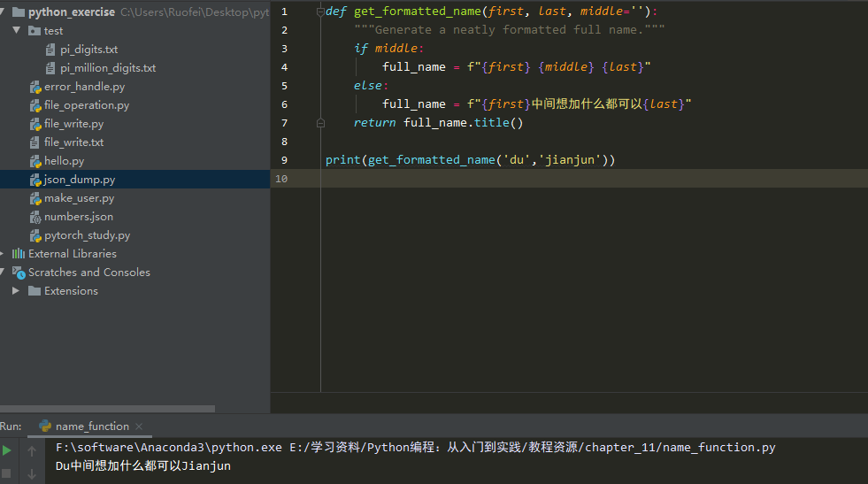Click the print(get_formatted_name(...)) line
This screenshot has width=868, height=484.
[470, 160]
